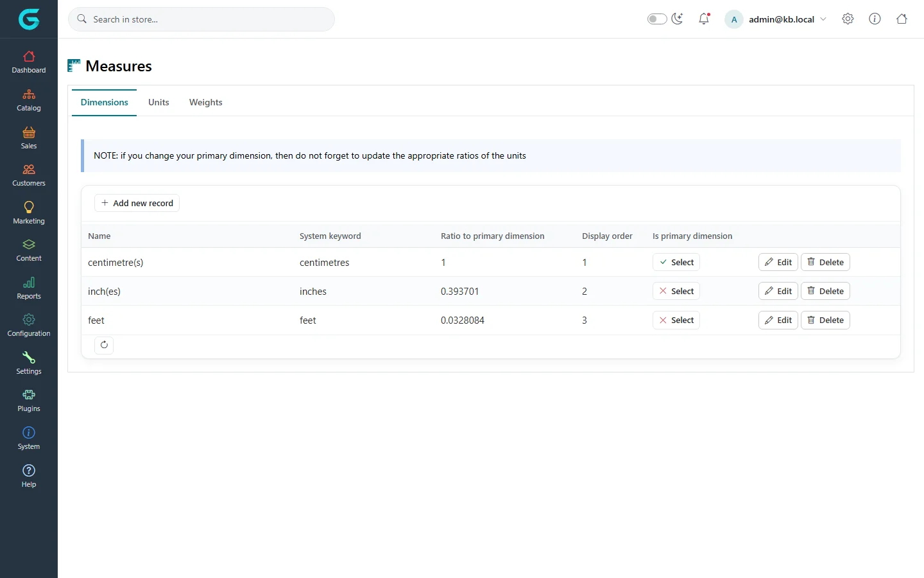
Task: Delete the centimetre(s) row
Action: point(825,262)
